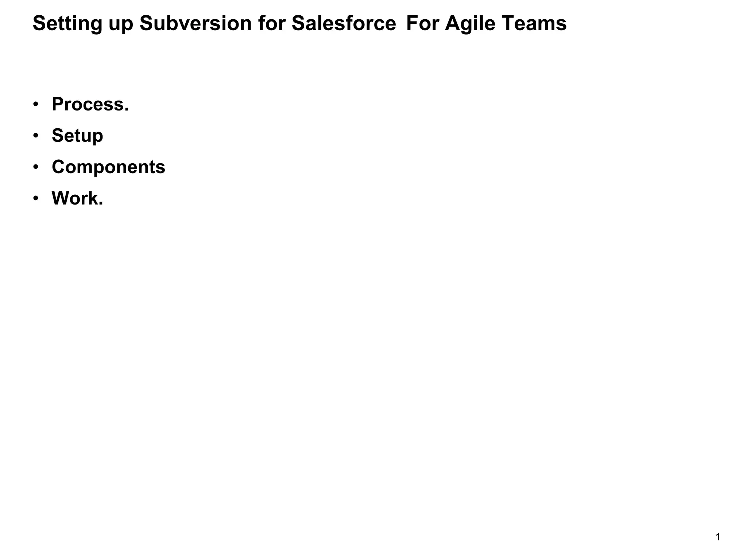
Task: Click the bullet dot before 'Components'
Action: pyautogui.click(x=35, y=167)
